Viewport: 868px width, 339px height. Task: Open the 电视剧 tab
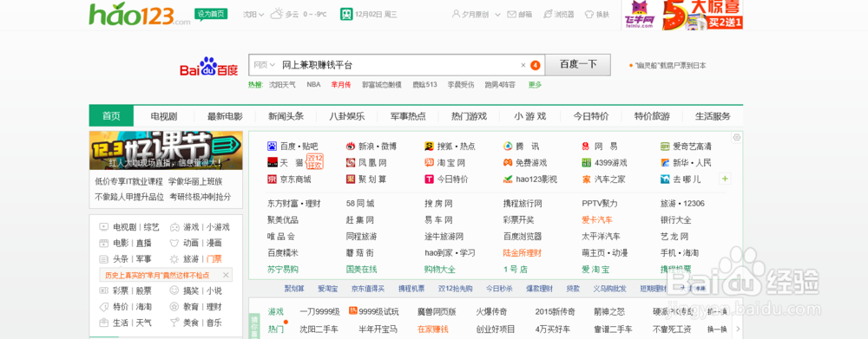click(x=164, y=116)
